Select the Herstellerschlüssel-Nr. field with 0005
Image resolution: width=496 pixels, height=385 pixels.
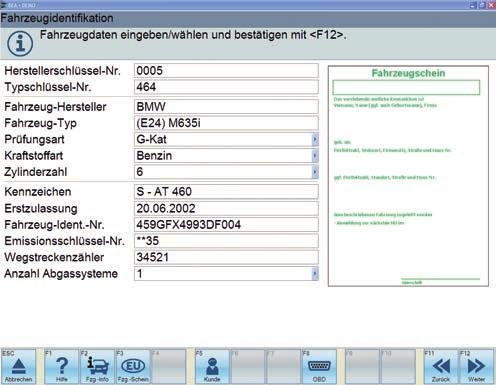[x=226, y=71]
